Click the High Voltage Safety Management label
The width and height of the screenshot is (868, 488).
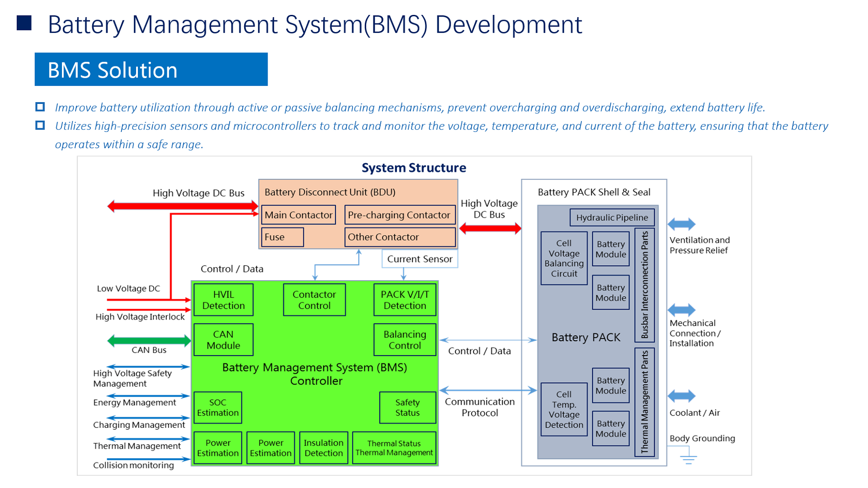132,378
